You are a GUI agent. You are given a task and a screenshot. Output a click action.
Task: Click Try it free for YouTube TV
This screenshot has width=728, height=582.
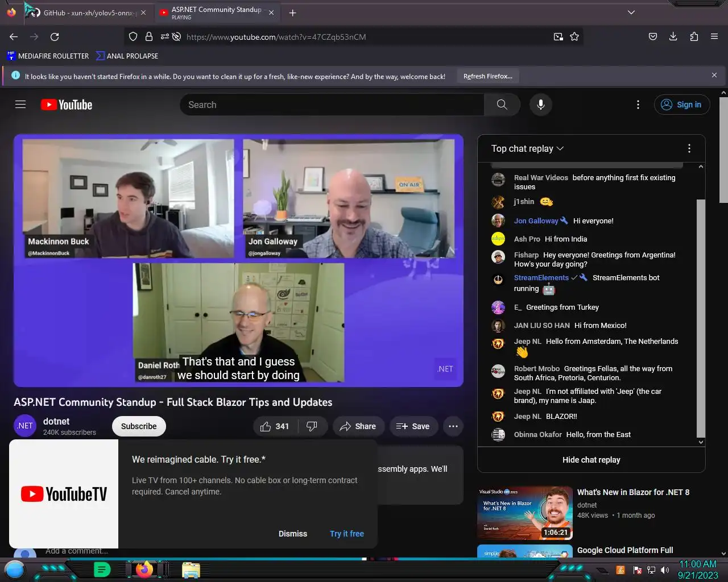click(347, 534)
